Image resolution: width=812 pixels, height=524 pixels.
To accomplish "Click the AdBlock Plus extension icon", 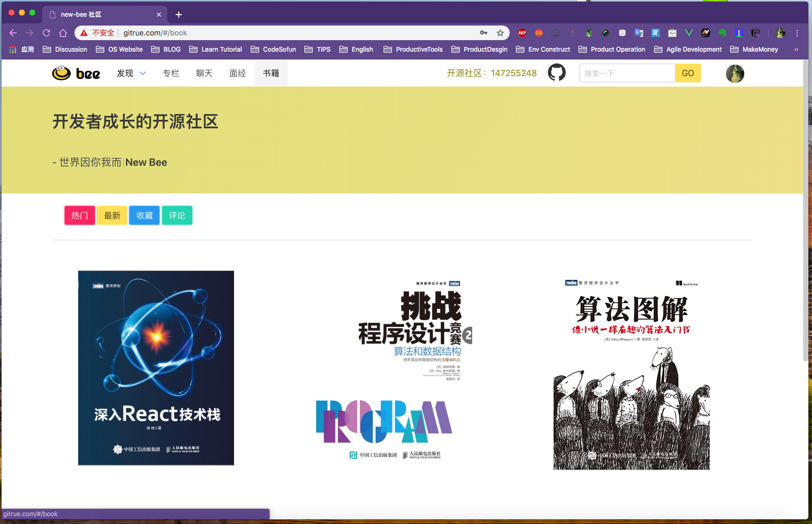I will (522, 33).
